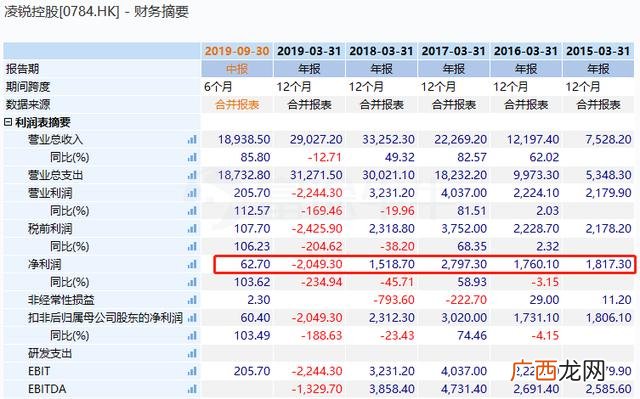Select net profit value 62.70
This screenshot has width=640, height=399.
[x=255, y=264]
